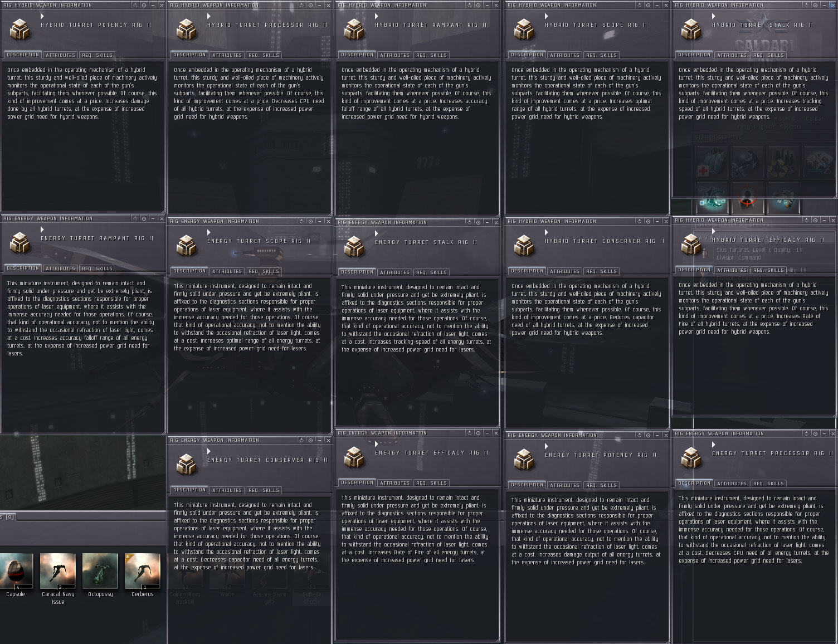Image resolution: width=838 pixels, height=644 pixels.
Task: Open Attributes tab of Energy Turret Stalk Rig II
Action: 394,272
